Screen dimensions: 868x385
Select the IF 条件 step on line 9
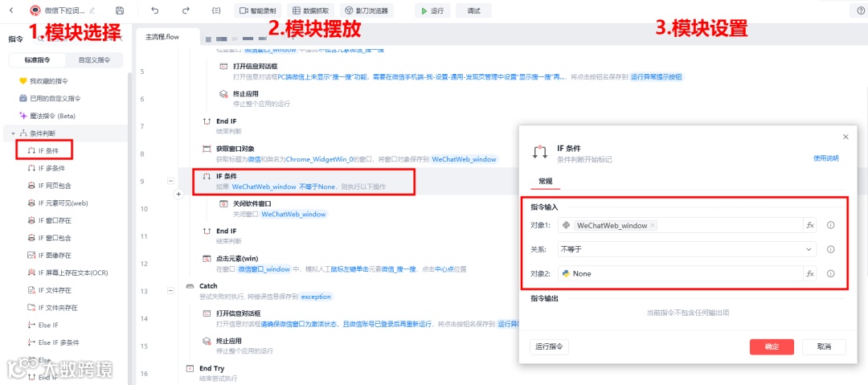[303, 182]
